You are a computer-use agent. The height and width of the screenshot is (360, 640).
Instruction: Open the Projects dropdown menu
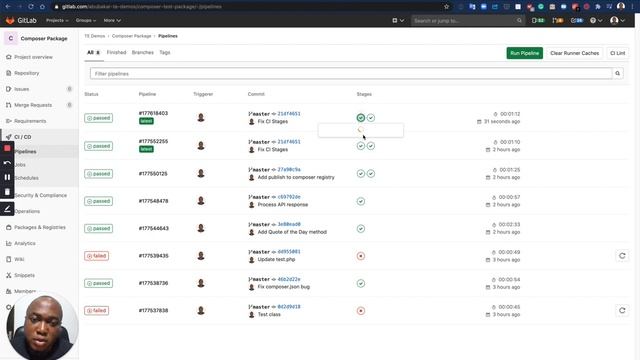pyautogui.click(x=57, y=20)
